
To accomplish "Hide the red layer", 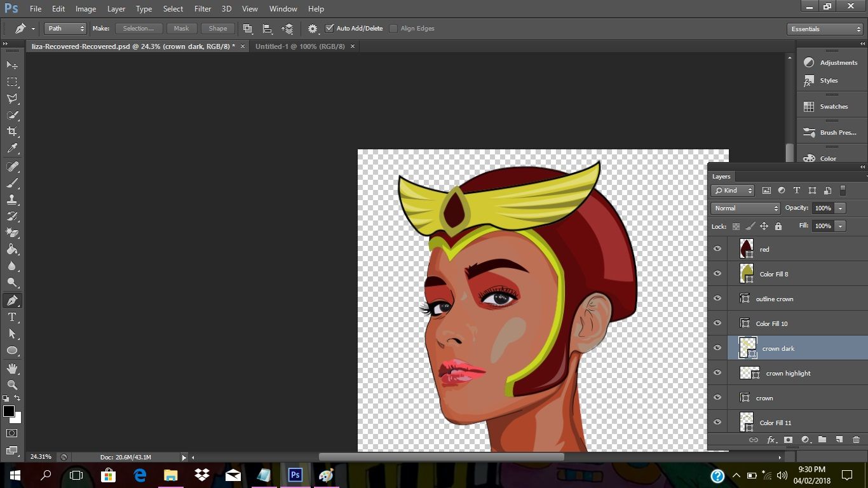I will [x=717, y=249].
